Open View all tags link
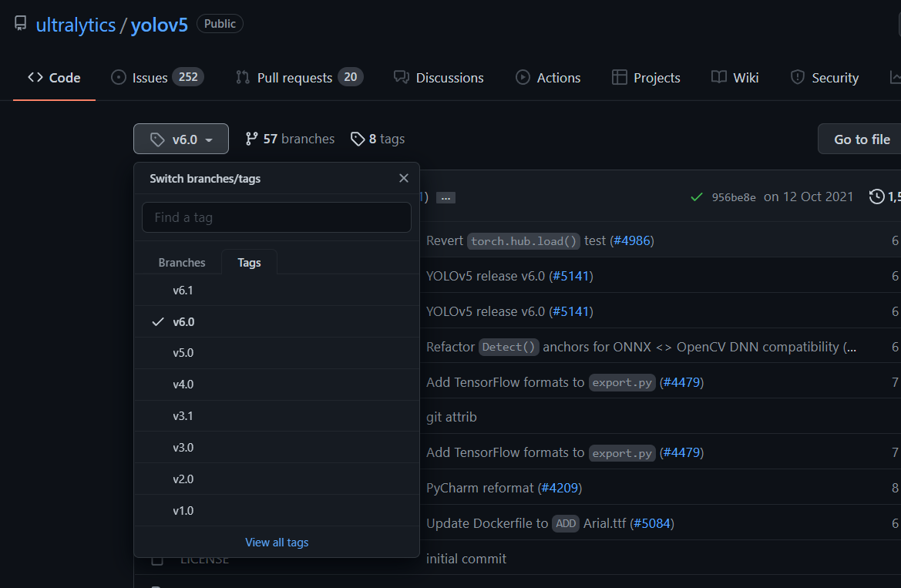Screen dimensions: 901x588 pos(277,542)
